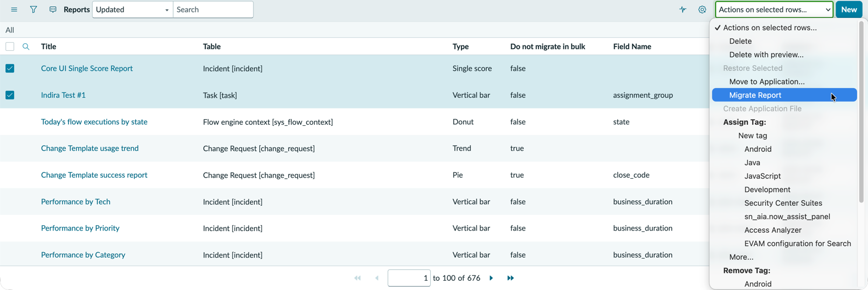Go to the previous page arrow
Image resolution: width=868 pixels, height=290 pixels.
[377, 278]
